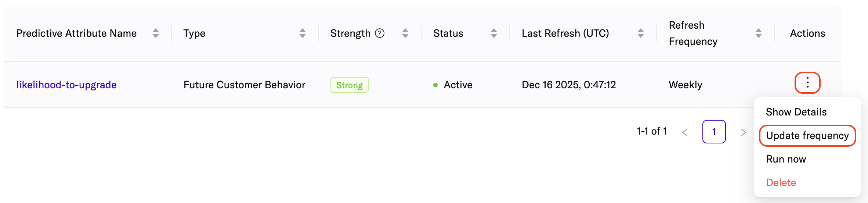This screenshot has width=868, height=203.
Task: Sort the Strength column
Action: tap(405, 33)
